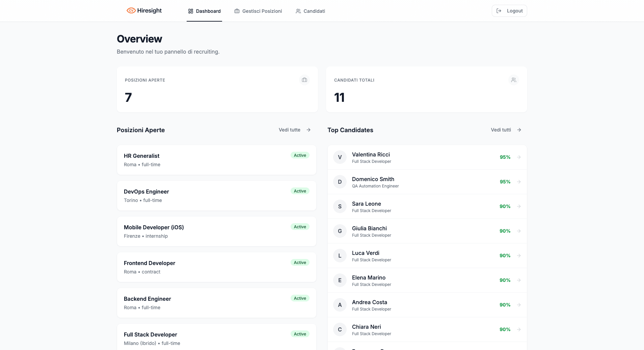Click Active badge on Frontend Developer
The width and height of the screenshot is (644, 350).
tap(300, 263)
